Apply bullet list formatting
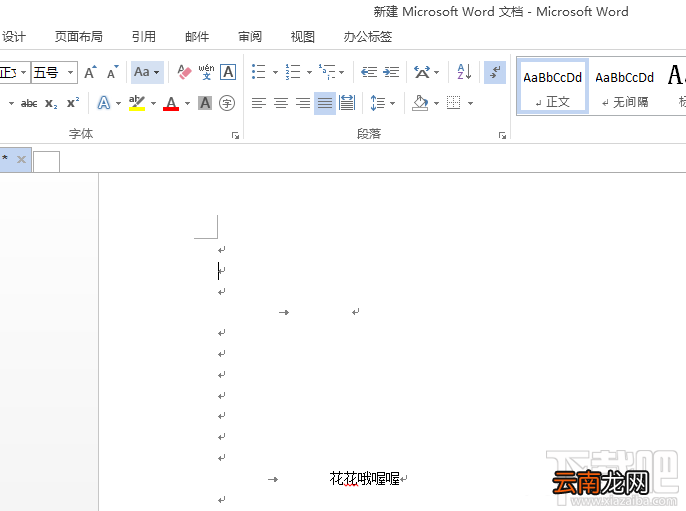Screen dimensions: 686x511 coord(259,72)
